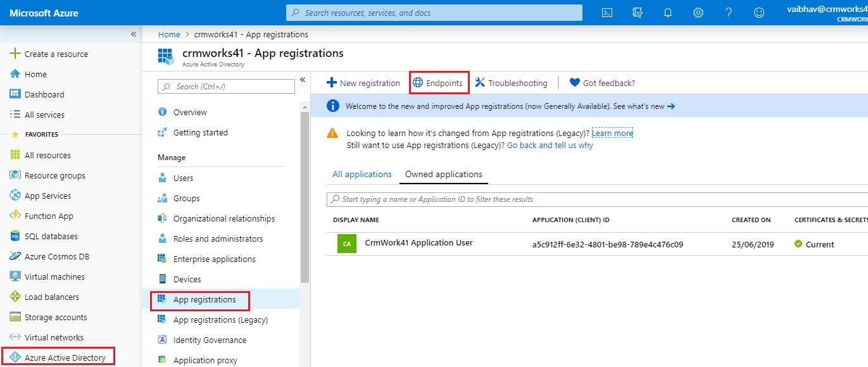Follow the Learn more link
This screenshot has width=868, height=367.
coord(612,134)
